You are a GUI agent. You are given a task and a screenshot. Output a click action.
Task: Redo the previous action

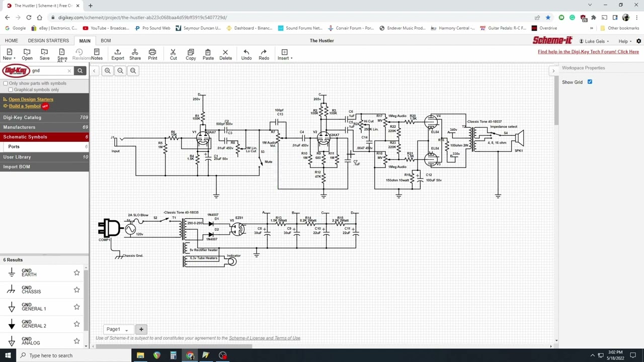[264, 54]
